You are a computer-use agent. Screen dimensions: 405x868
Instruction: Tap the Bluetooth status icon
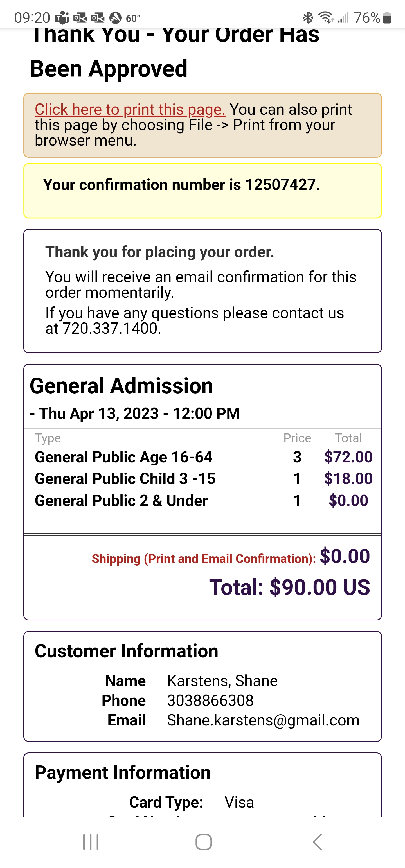tap(307, 17)
